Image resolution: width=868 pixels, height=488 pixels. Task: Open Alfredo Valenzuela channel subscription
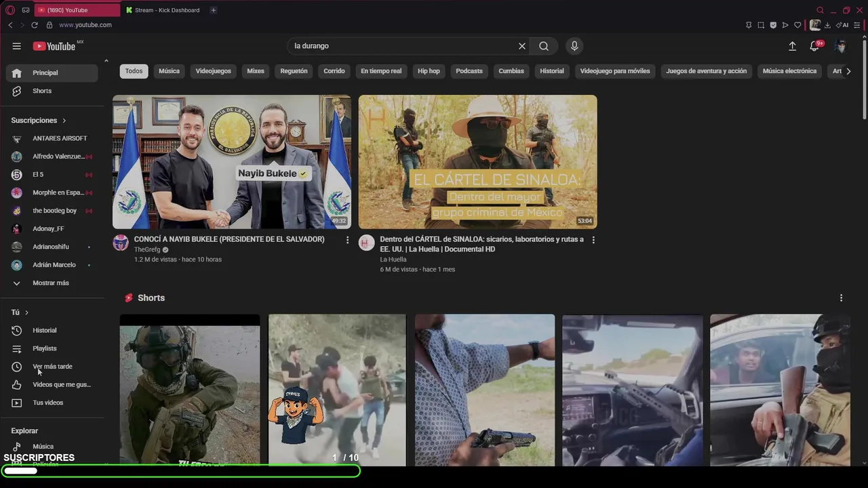tap(52, 157)
